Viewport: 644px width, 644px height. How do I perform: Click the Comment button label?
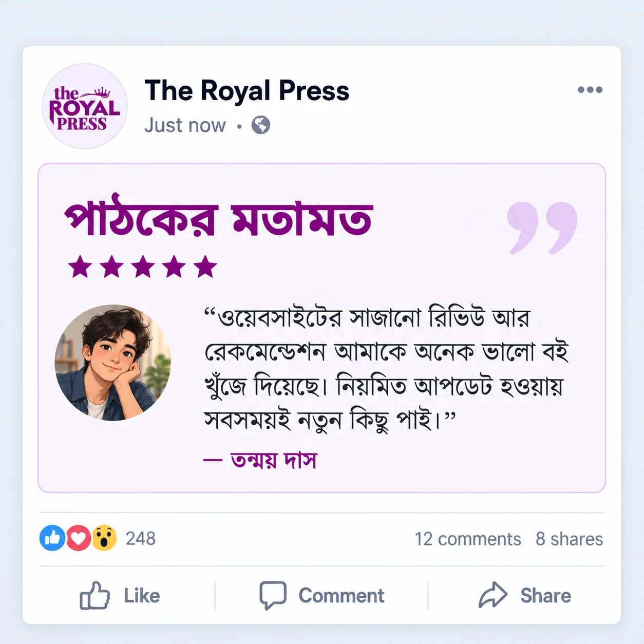[x=342, y=596]
